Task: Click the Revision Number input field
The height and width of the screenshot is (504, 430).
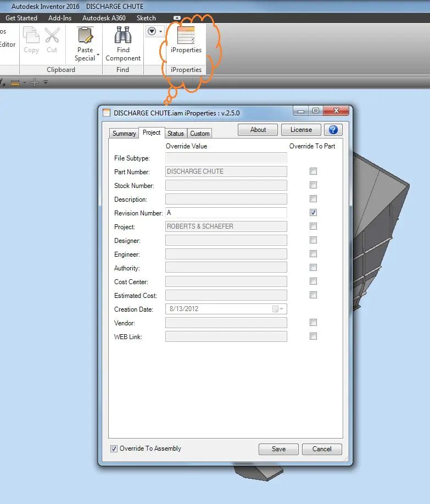Action: 226,213
